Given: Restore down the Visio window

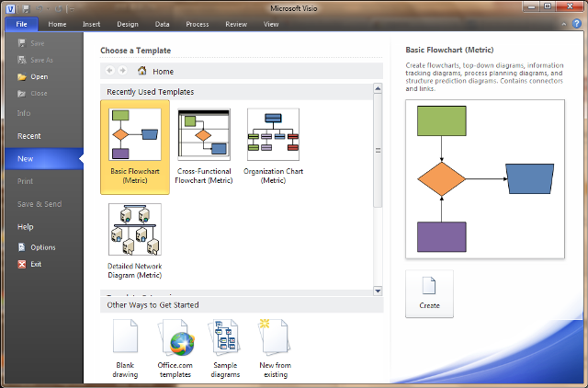Looking at the screenshot, I should [x=548, y=6].
